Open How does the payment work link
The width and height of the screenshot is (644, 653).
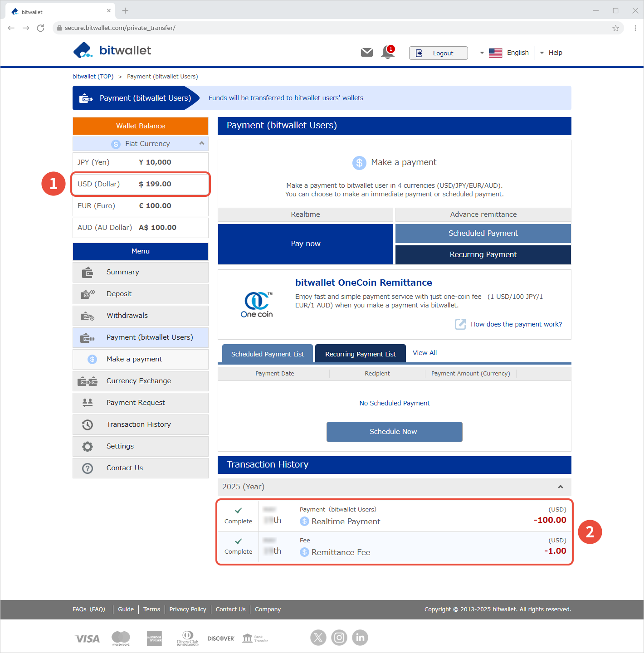[516, 324]
